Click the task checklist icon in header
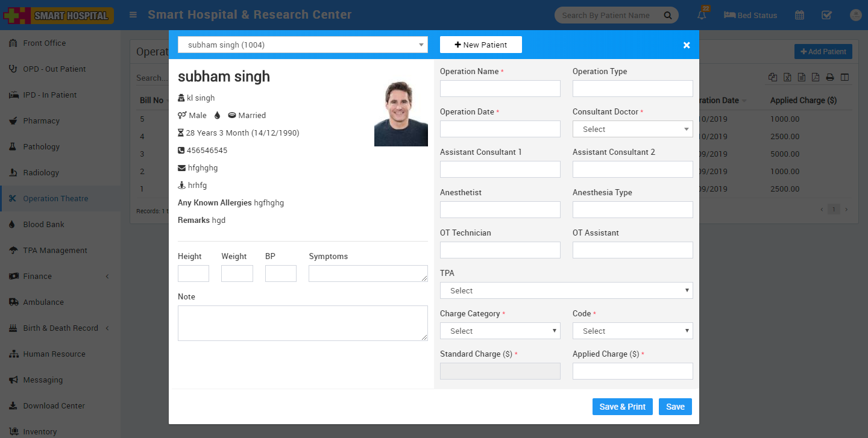The image size is (868, 438). pyautogui.click(x=827, y=15)
